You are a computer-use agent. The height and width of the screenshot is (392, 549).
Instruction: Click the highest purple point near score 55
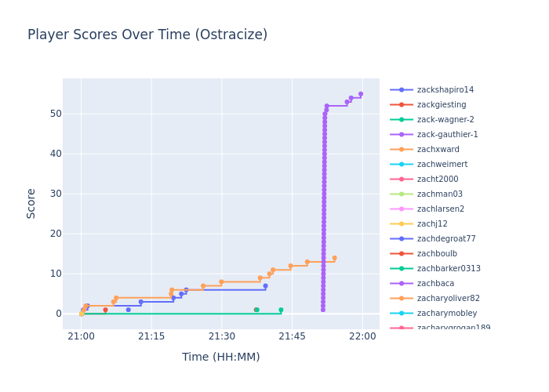[x=361, y=94]
